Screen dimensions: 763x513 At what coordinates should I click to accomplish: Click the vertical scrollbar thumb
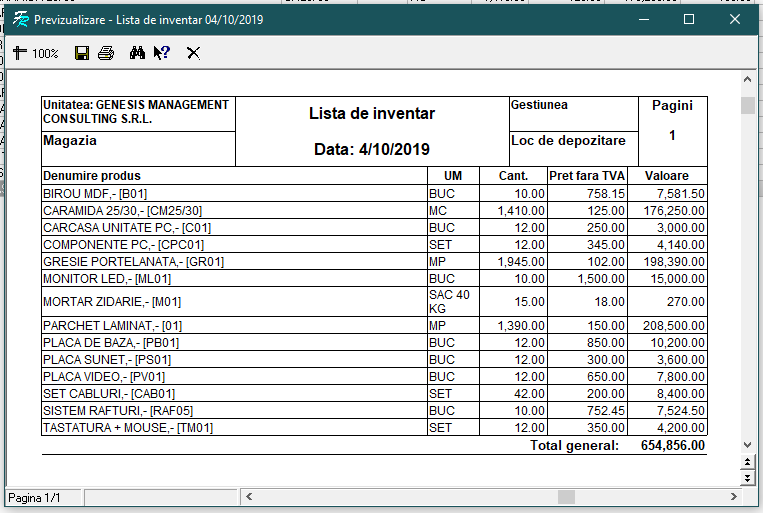point(747,106)
